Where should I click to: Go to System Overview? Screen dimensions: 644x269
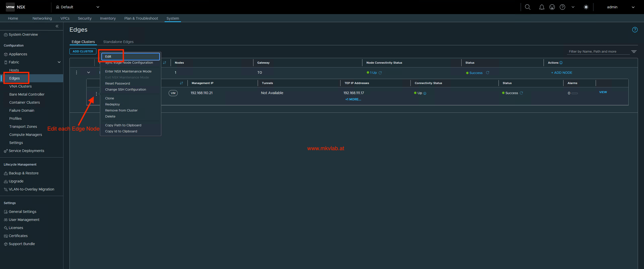click(23, 34)
